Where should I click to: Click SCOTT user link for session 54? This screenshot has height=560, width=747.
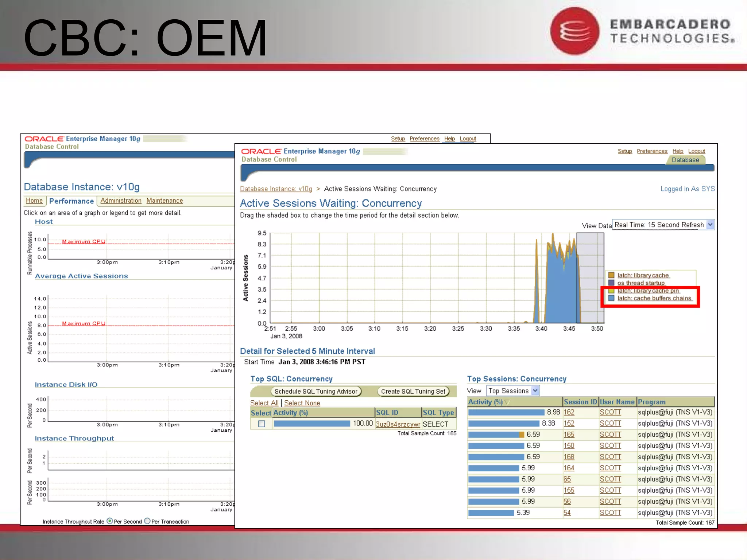point(610,513)
